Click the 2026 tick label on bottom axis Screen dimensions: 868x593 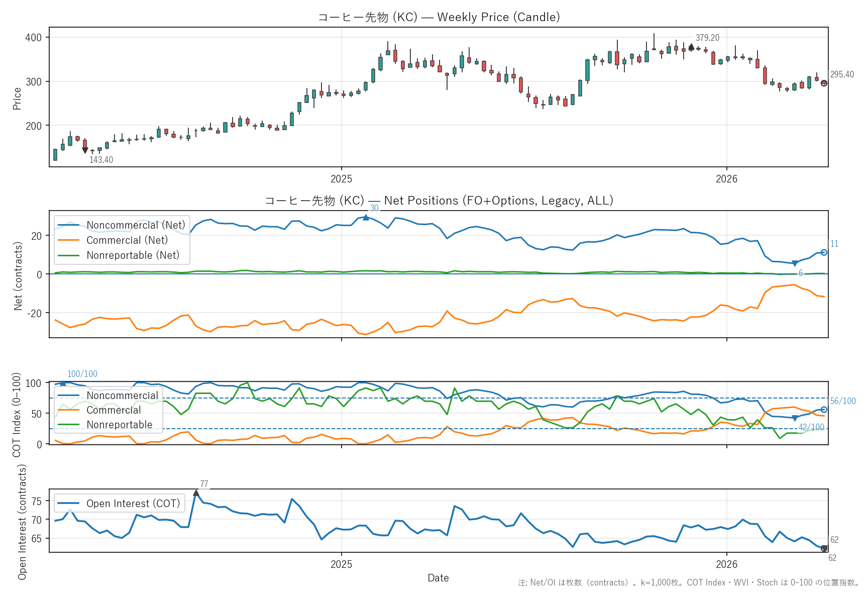(726, 564)
